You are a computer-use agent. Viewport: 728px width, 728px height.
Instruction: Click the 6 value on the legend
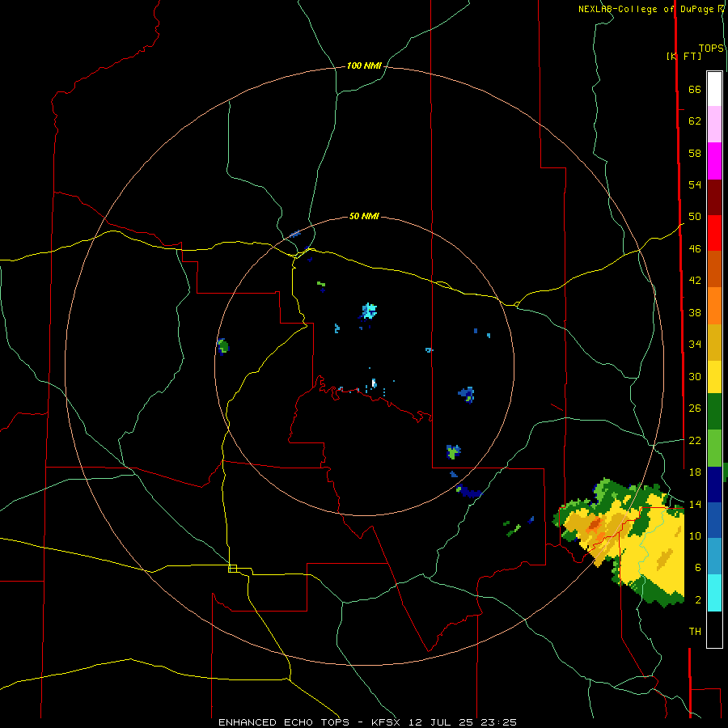pos(698,567)
